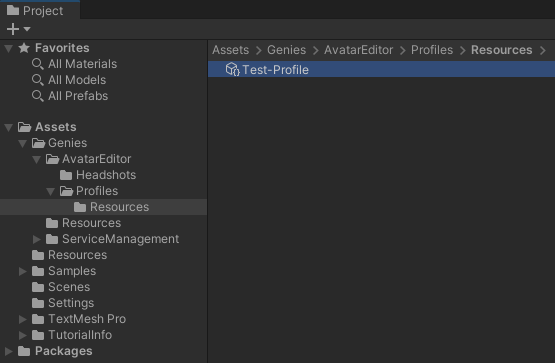Image resolution: width=555 pixels, height=363 pixels.
Task: Select the Settings folder
Action: [x=71, y=303]
